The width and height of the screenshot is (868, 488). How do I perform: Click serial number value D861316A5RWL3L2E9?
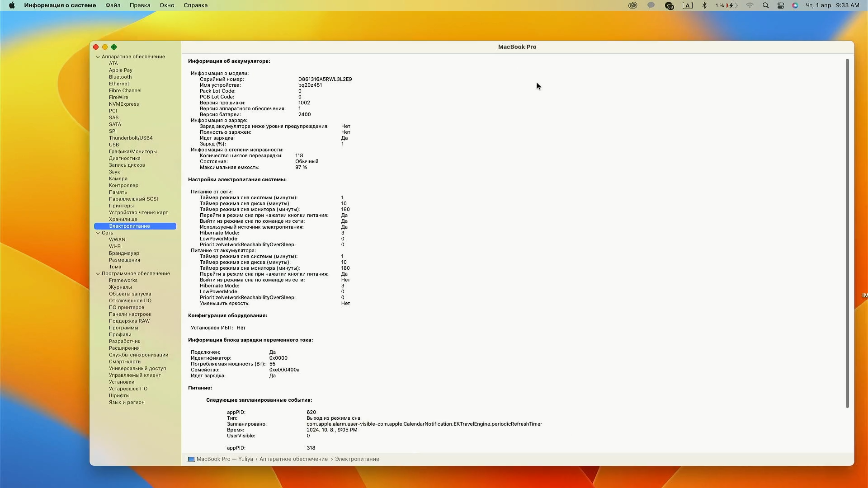pos(325,79)
